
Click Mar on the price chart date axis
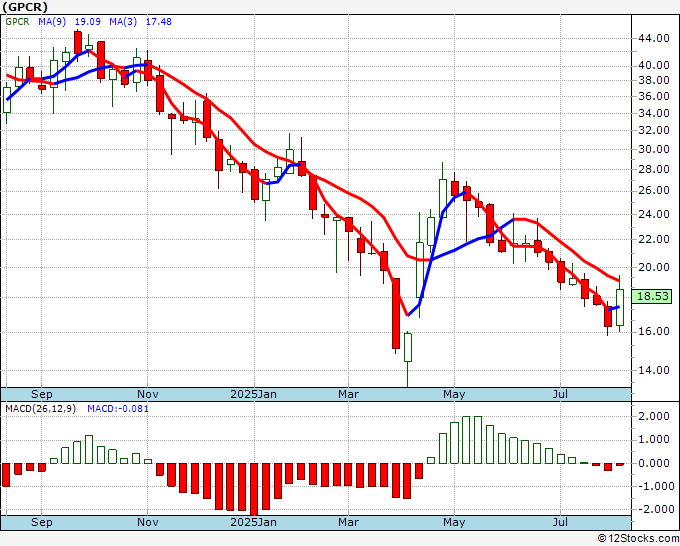(349, 394)
